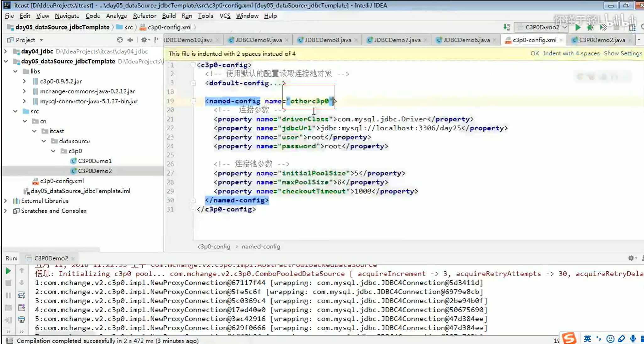Click the Run C3P0Demo2 green arrow
Screen dimensions: 644x344
coord(578,27)
